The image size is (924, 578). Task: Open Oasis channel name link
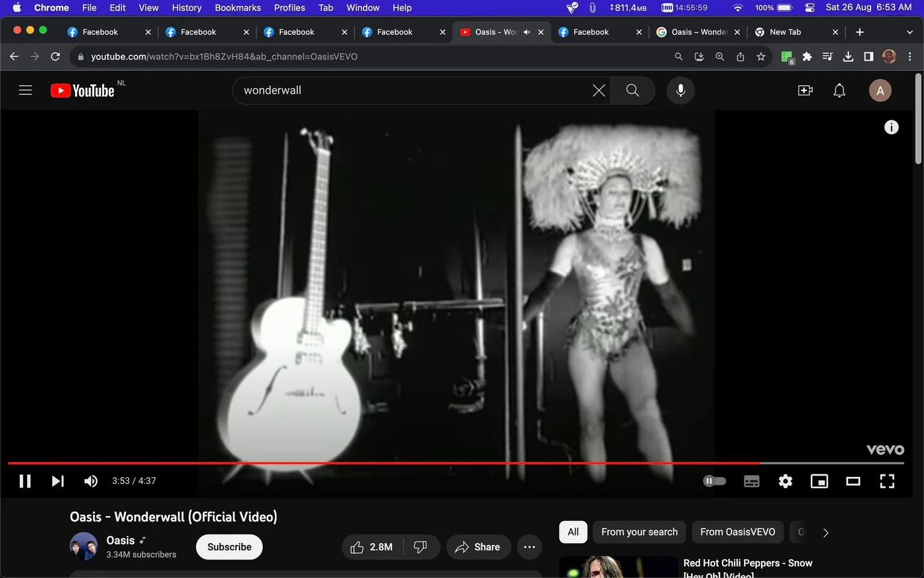[x=120, y=540]
